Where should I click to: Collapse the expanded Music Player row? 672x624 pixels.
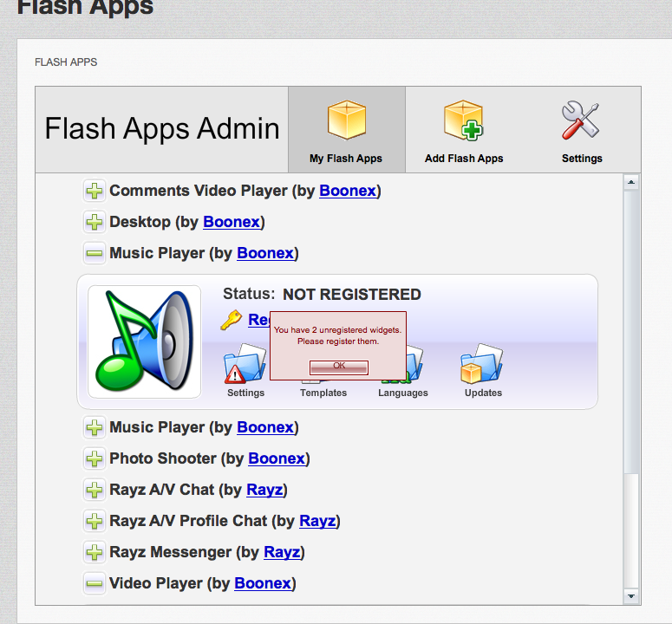95,253
